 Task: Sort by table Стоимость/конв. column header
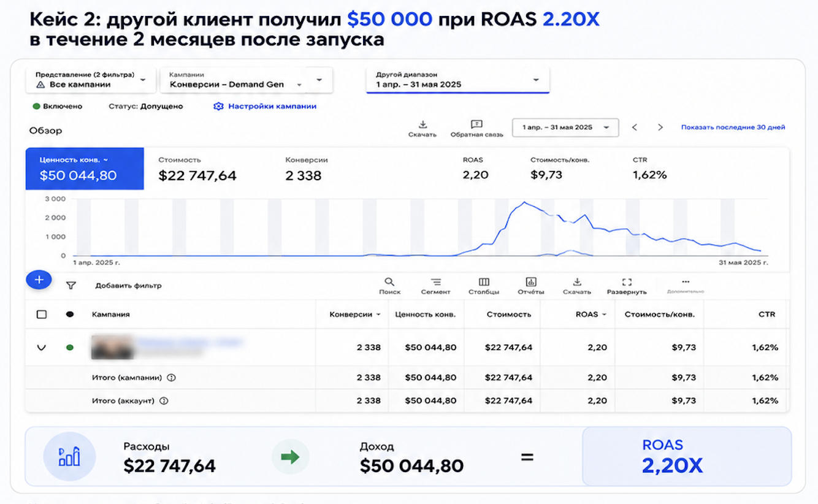pyautogui.click(x=660, y=315)
